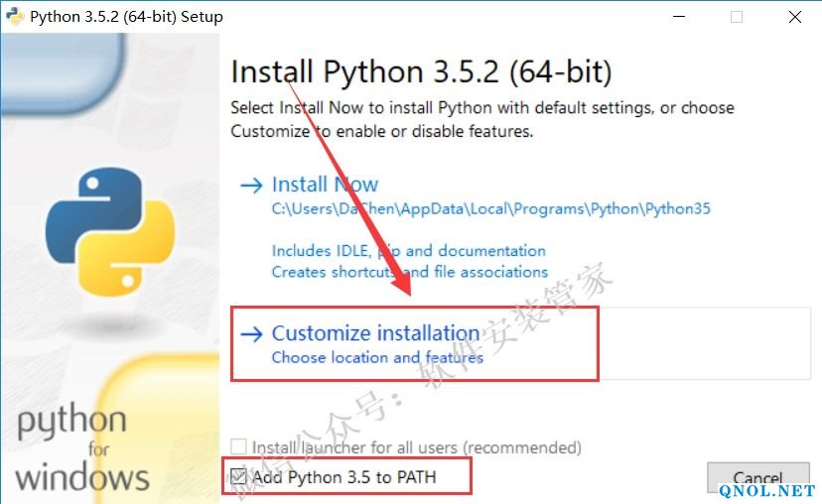Click the large Python logo in the sidebar
Screen dimensions: 822x504
pos(109,222)
